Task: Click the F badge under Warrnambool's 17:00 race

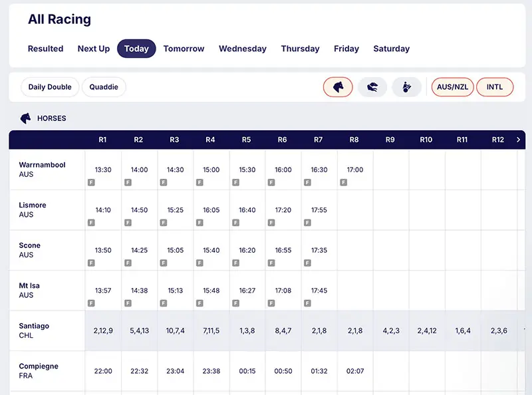Action: pyautogui.click(x=343, y=181)
